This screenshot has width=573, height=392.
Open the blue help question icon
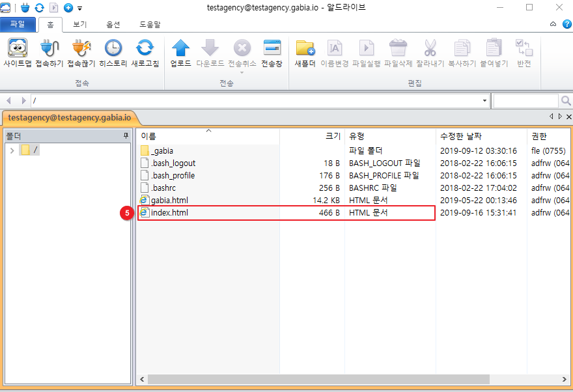pyautogui.click(x=566, y=24)
